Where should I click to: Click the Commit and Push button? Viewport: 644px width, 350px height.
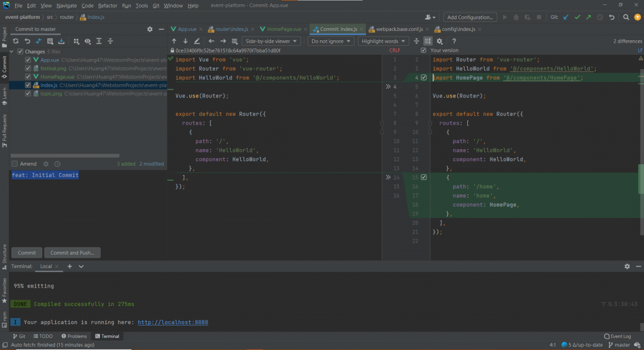72,252
